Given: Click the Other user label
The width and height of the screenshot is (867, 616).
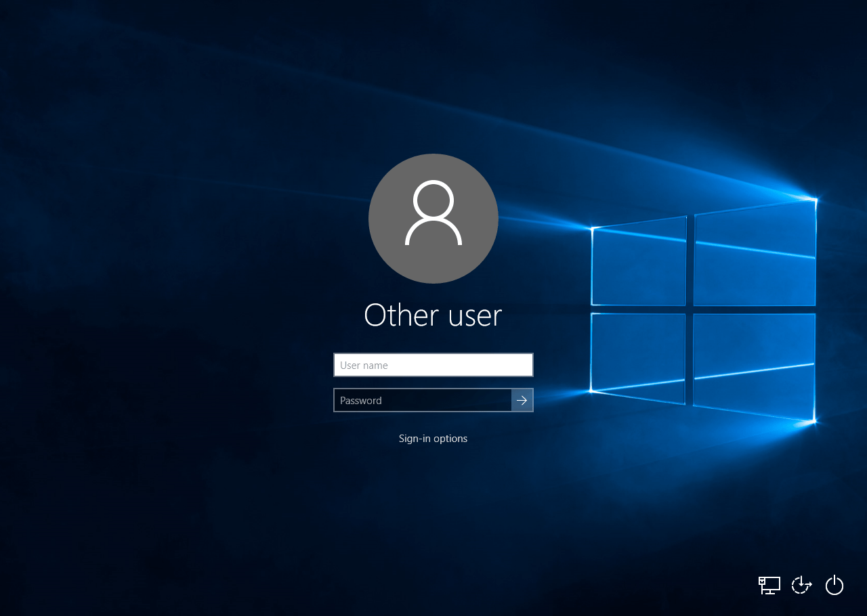Looking at the screenshot, I should (433, 315).
